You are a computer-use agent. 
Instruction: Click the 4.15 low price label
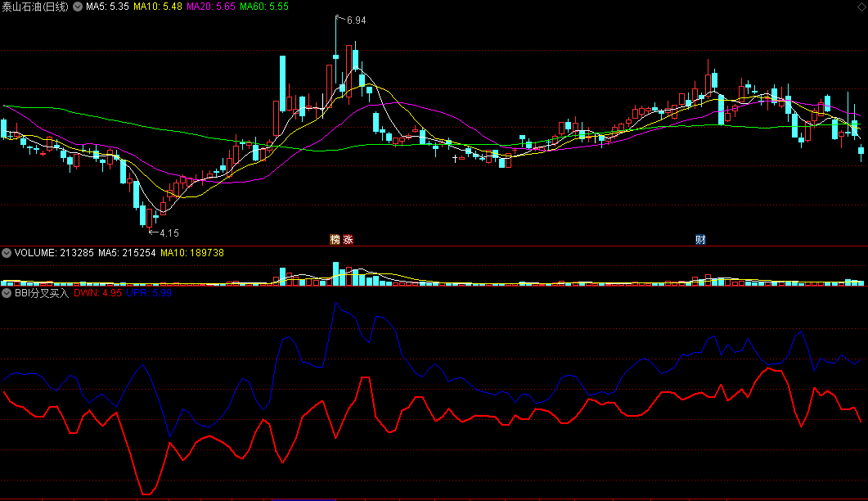click(169, 233)
